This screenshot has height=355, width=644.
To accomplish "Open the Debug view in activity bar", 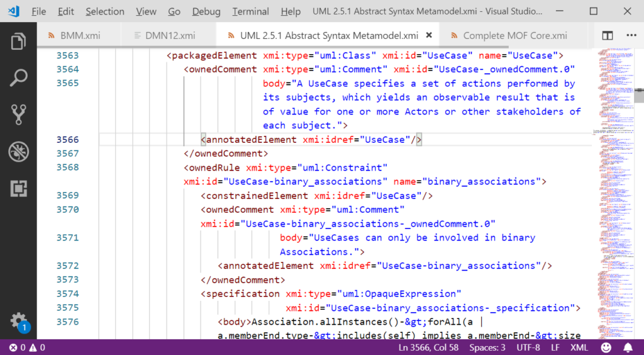I will (18, 152).
